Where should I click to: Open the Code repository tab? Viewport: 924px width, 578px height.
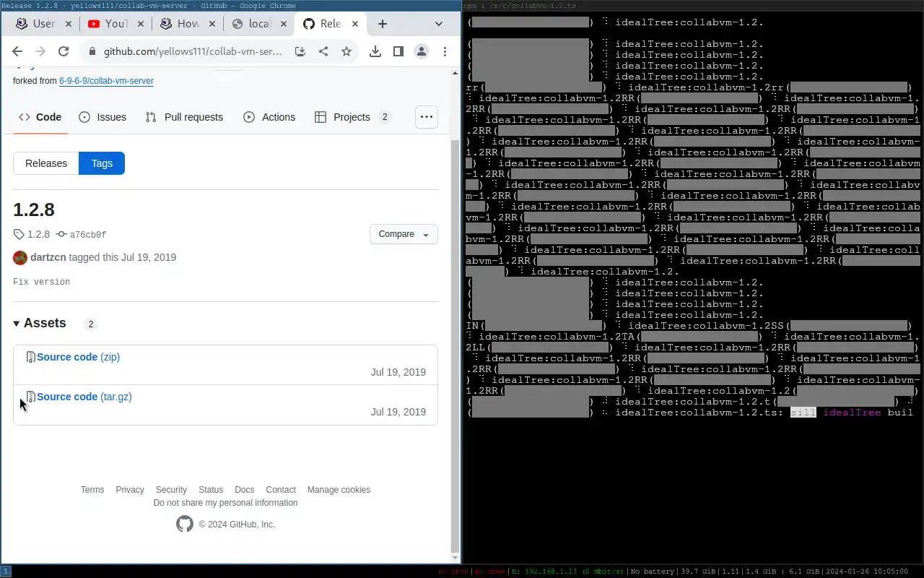tap(40, 117)
